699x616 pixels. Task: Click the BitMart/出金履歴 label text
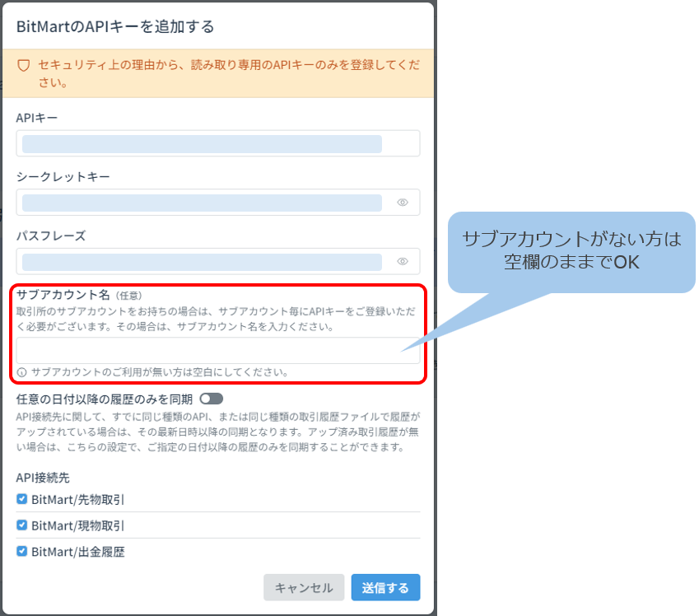click(x=77, y=552)
